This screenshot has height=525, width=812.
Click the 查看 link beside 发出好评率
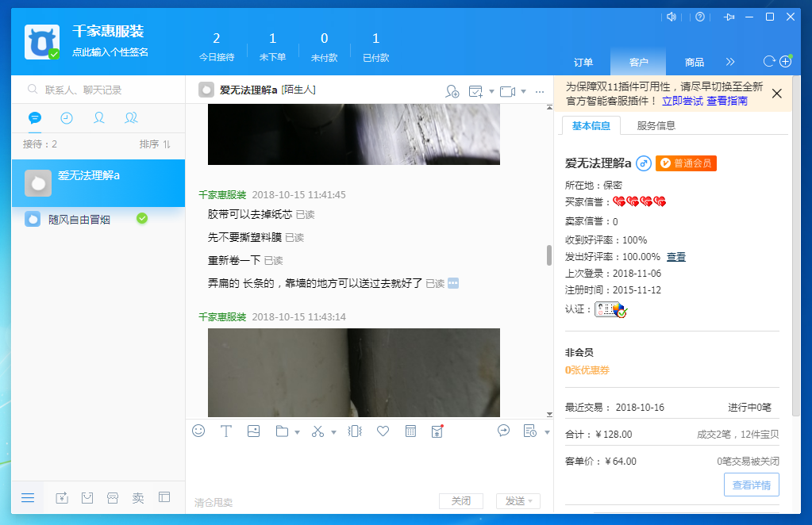675,256
